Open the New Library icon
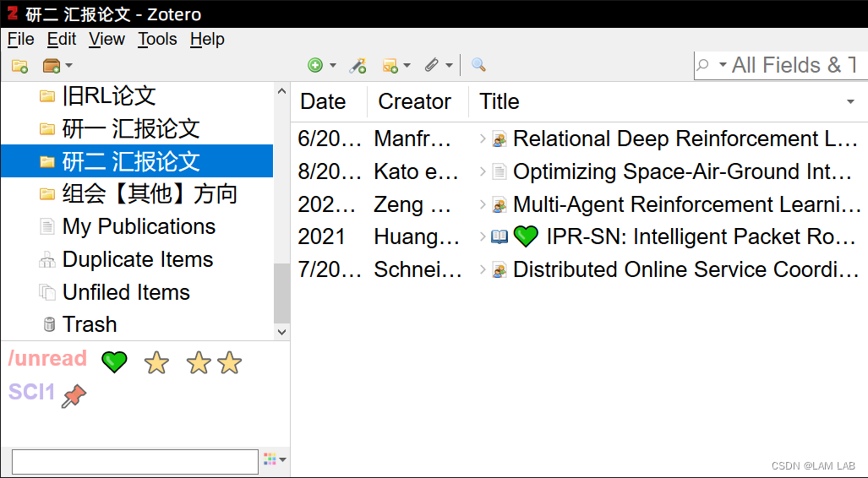Screen dimensions: 868x478 [x=52, y=66]
